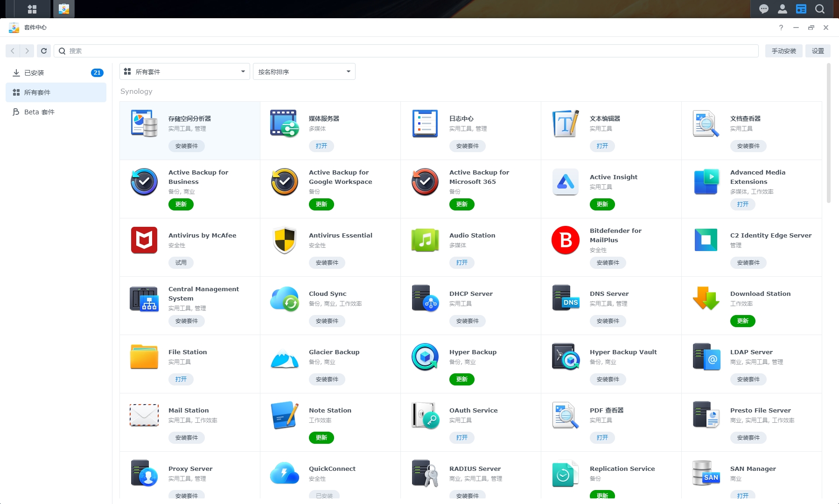
Task: Click 更新 for Active Backup for Google Workspace
Action: coord(322,204)
